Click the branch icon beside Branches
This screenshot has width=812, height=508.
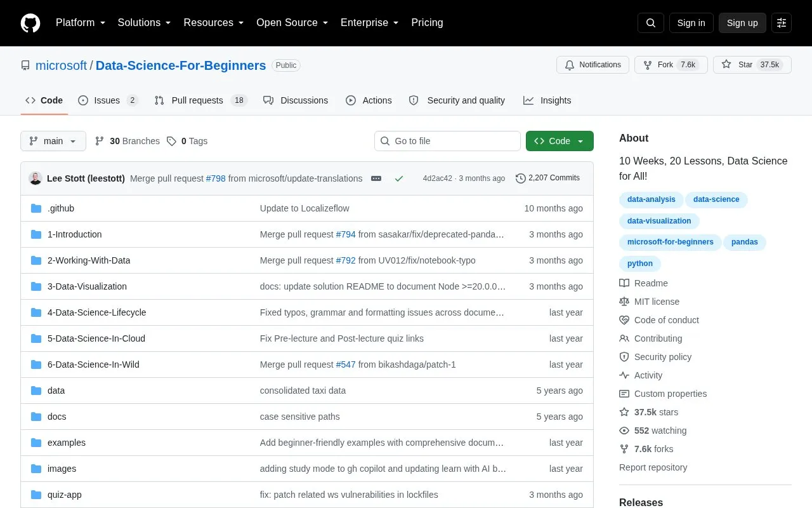100,141
